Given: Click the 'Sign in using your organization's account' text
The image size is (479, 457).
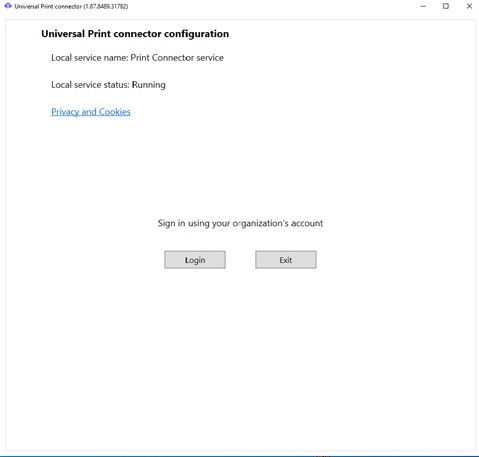Looking at the screenshot, I should pos(240,223).
